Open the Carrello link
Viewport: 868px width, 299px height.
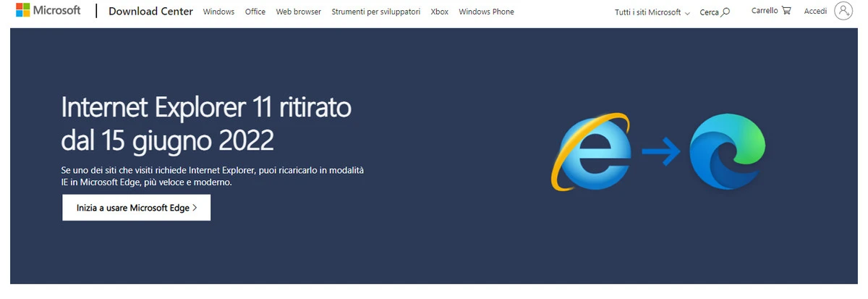click(x=771, y=12)
